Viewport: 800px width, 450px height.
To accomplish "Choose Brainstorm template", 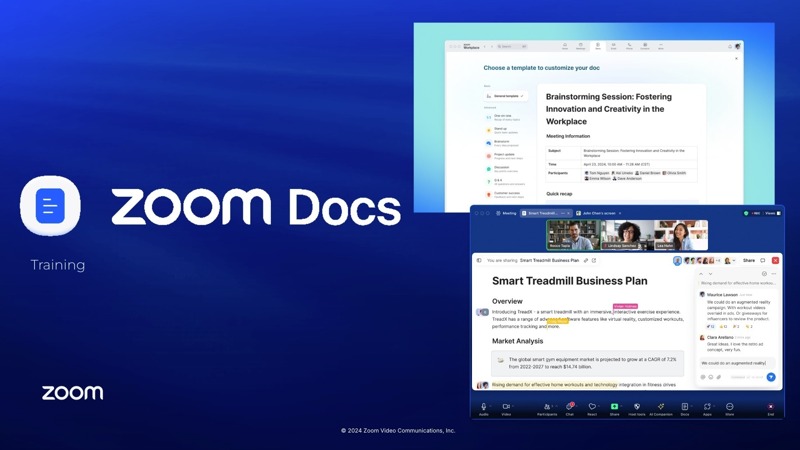I will 502,143.
